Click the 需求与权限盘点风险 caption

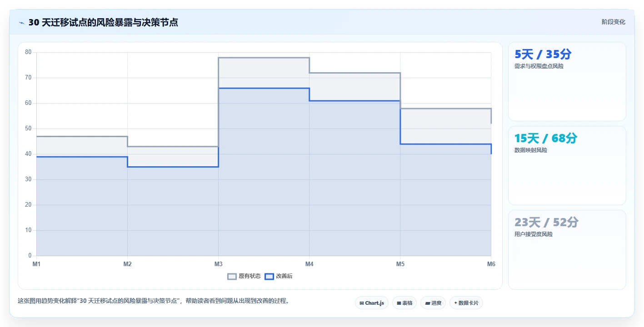click(539, 66)
